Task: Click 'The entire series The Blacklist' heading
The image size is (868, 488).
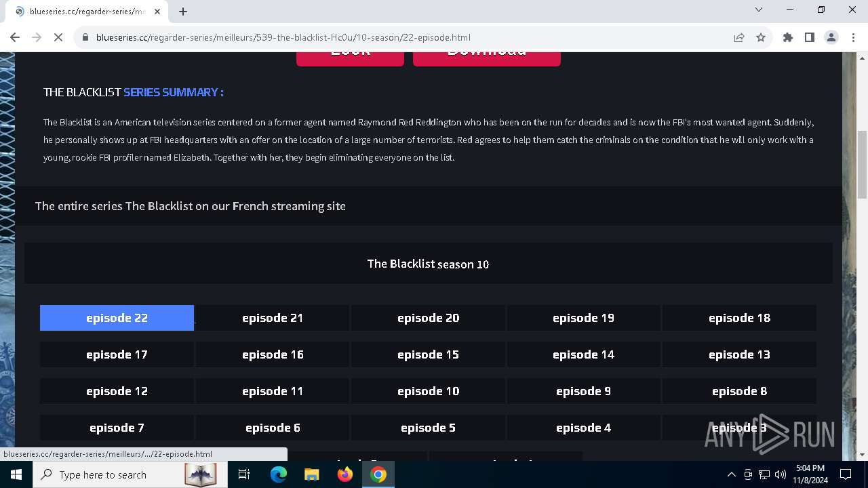Action: click(x=191, y=206)
